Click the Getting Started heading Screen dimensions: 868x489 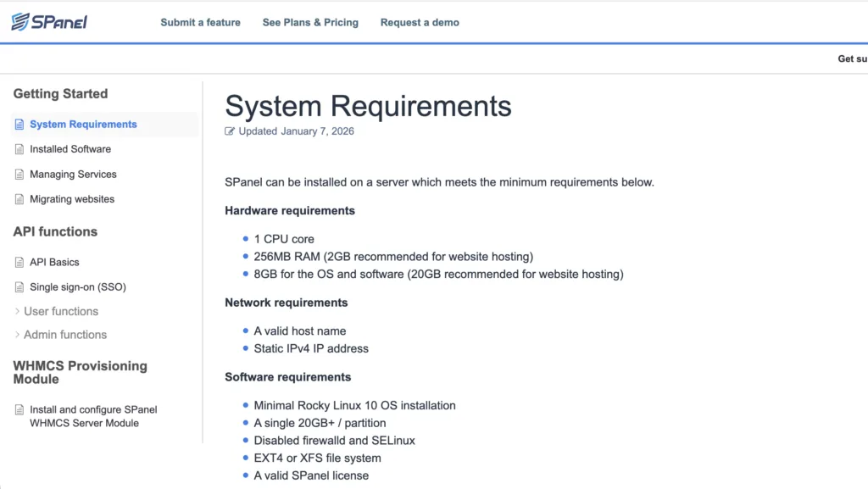(x=60, y=94)
